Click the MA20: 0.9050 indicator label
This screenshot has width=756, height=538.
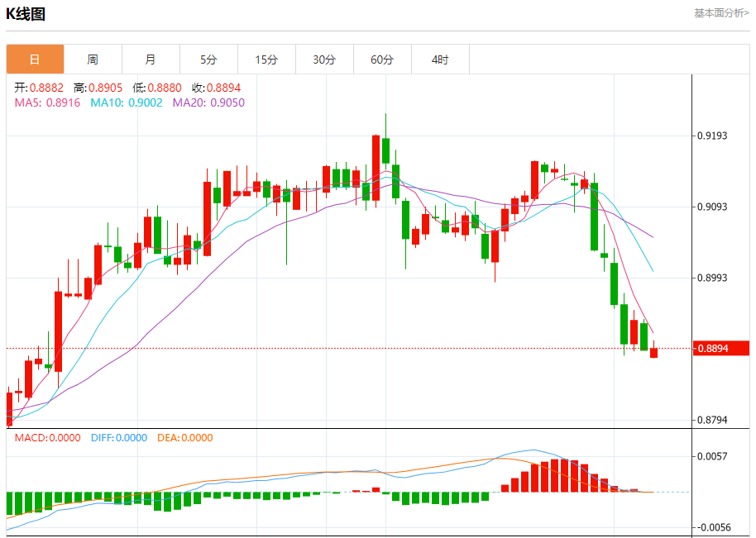pos(208,102)
